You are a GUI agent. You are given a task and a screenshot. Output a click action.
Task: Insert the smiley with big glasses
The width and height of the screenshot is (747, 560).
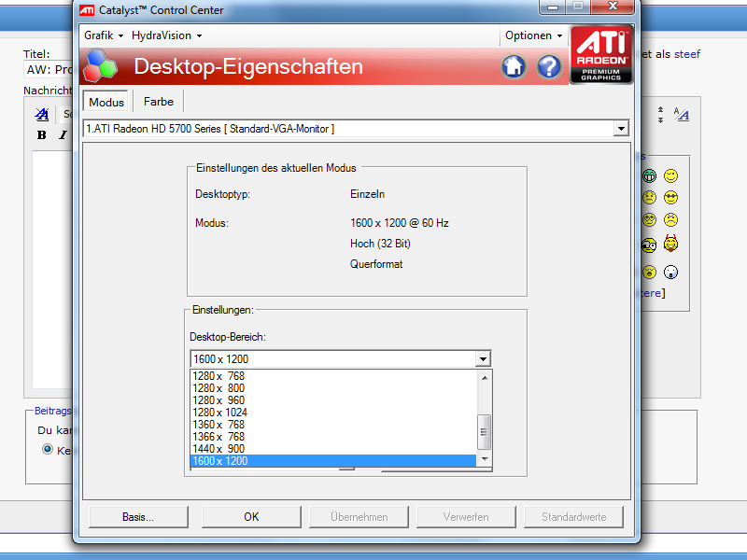tap(648, 245)
